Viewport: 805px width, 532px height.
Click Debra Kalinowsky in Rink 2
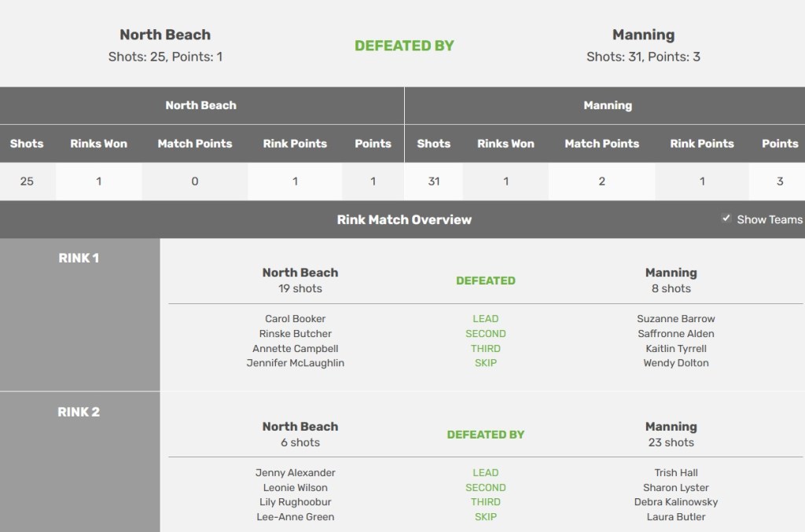click(676, 502)
